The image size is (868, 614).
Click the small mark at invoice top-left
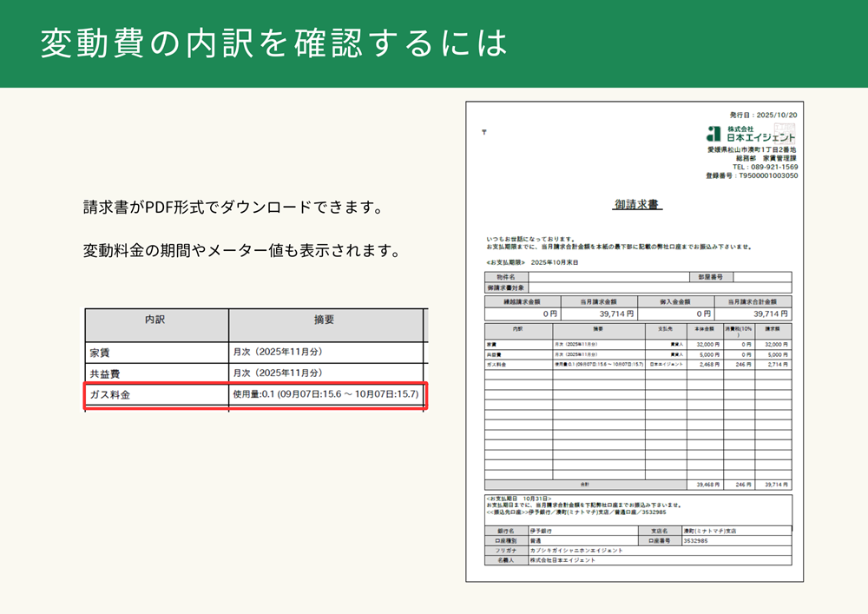click(483, 133)
